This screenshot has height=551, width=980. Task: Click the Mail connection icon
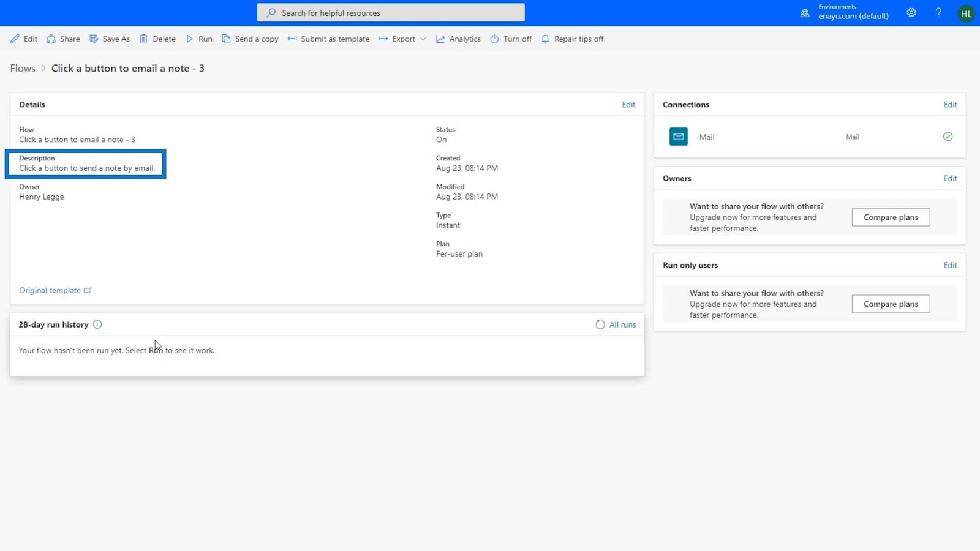click(678, 137)
